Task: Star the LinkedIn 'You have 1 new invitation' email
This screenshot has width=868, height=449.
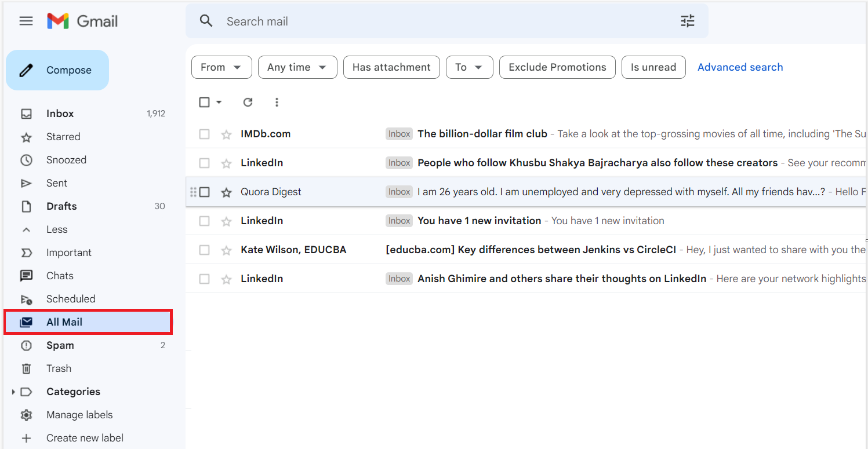Action: coord(226,221)
